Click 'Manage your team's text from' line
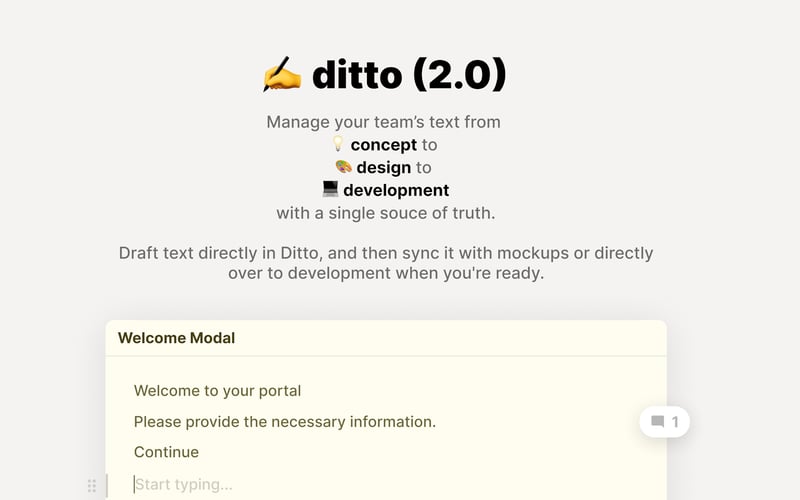 pyautogui.click(x=383, y=122)
